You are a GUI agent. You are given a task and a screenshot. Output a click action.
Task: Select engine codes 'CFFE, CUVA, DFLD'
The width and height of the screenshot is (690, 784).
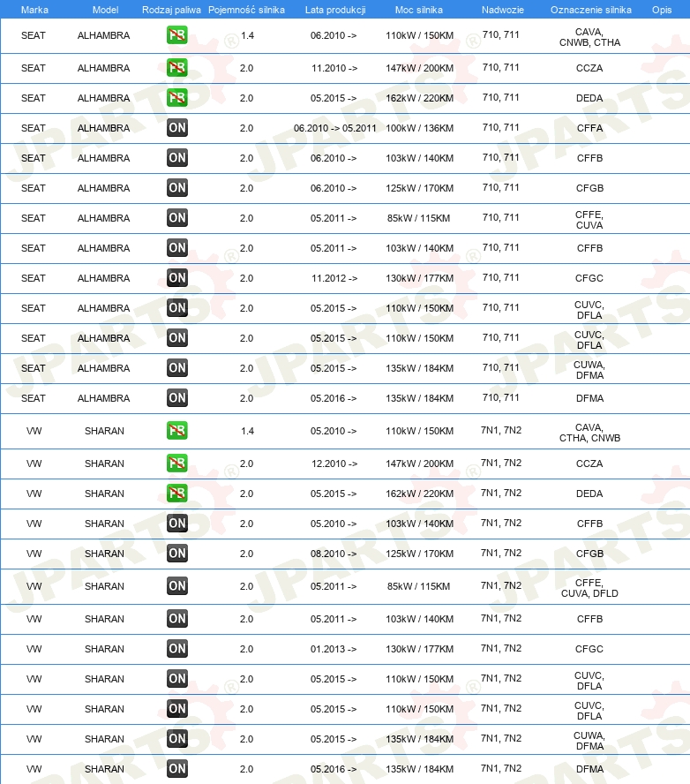coord(589,588)
